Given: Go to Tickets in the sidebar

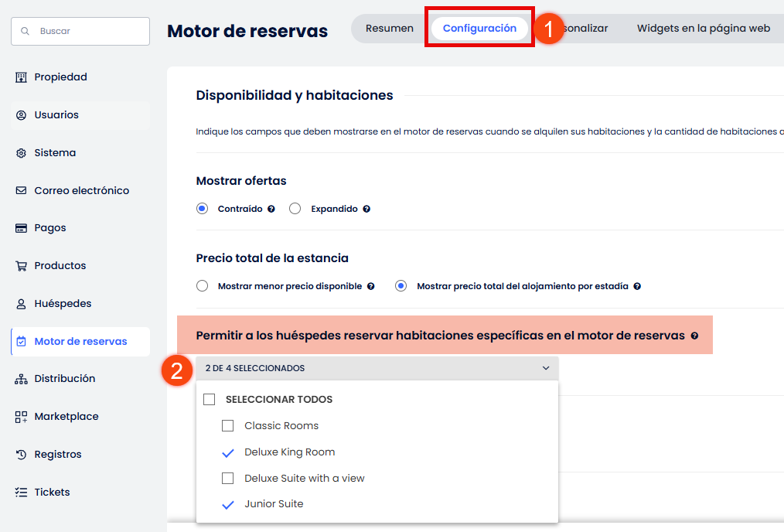Looking at the screenshot, I should [52, 493].
